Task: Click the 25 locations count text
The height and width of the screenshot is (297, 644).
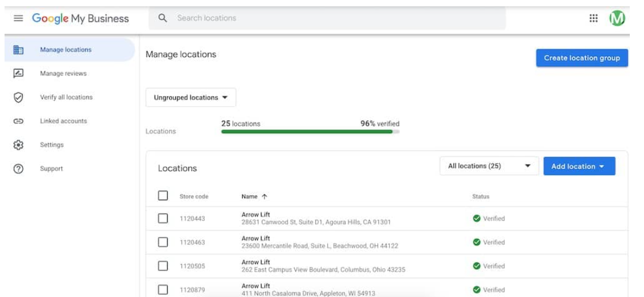Action: tap(241, 123)
